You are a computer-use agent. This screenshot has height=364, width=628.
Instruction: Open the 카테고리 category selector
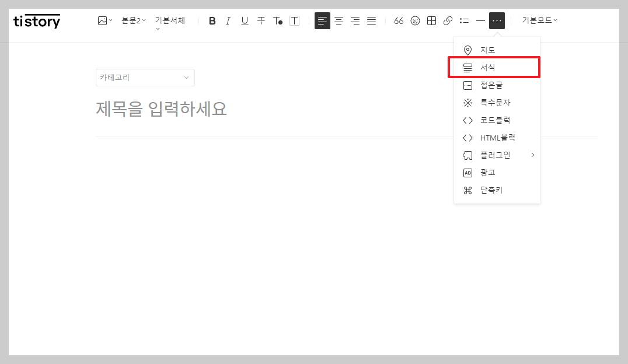pos(145,77)
